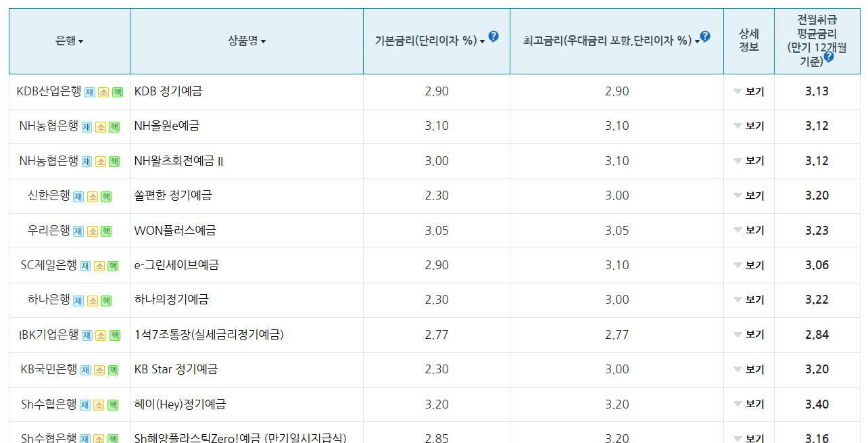Click the 소 badge next to 신한은행
868x443 pixels.
click(x=93, y=197)
